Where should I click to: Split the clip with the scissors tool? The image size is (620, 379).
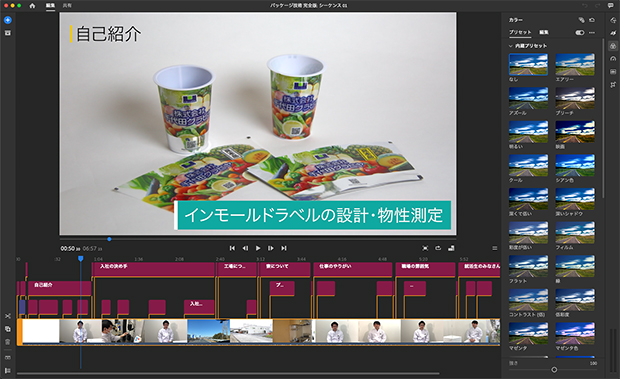point(8,316)
